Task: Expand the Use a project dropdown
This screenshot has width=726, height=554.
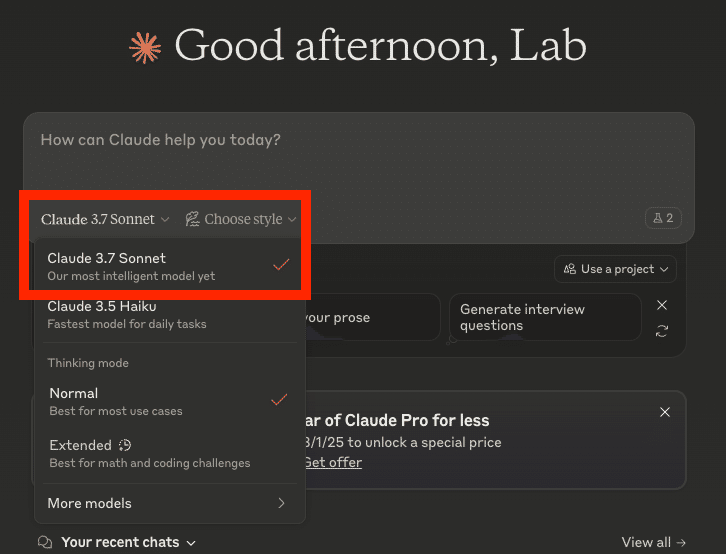Action: pos(615,269)
